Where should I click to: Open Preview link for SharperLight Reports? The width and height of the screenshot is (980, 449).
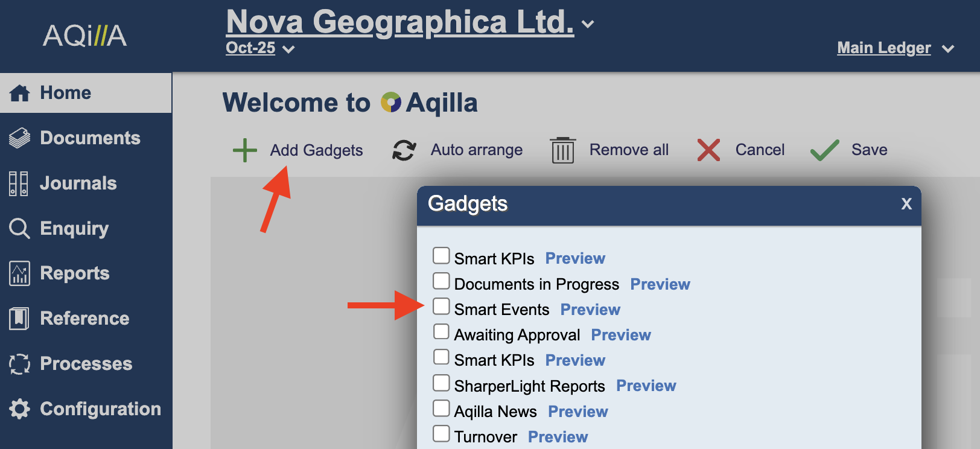pos(646,386)
